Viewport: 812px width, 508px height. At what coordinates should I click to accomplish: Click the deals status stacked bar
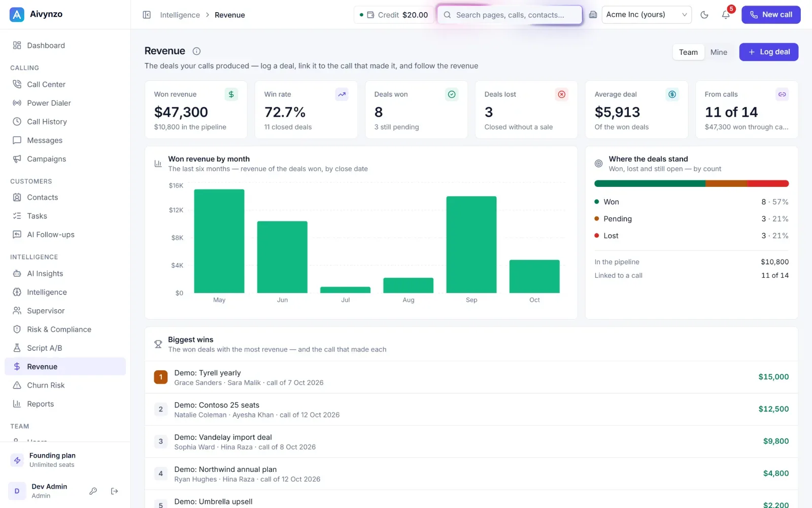pos(691,183)
